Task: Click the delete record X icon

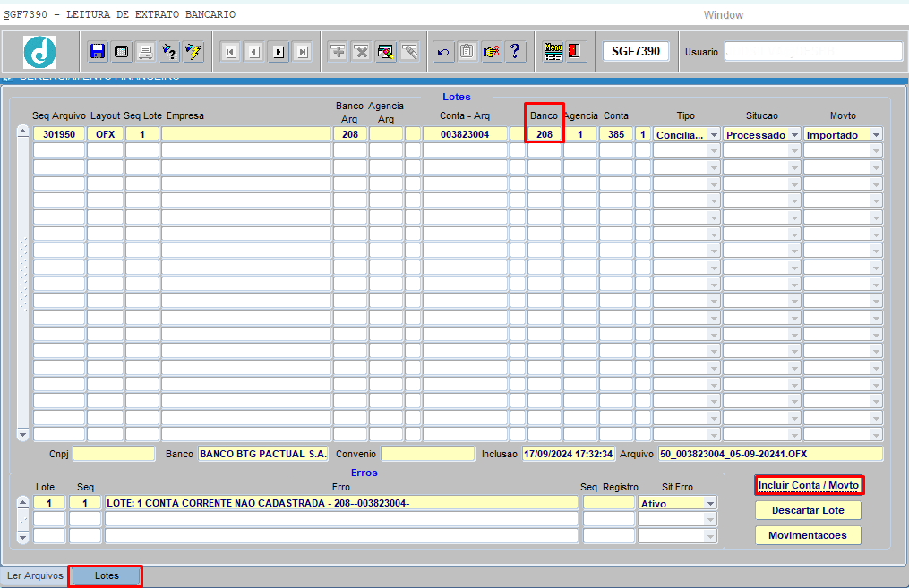Action: click(x=361, y=52)
